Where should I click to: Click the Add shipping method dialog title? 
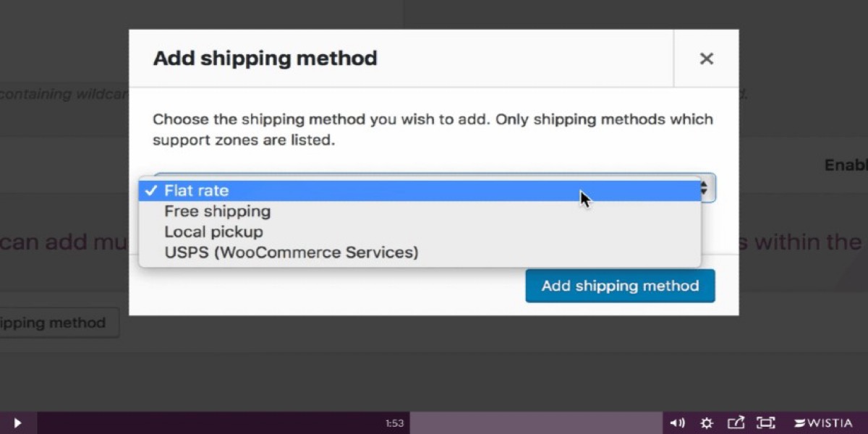click(x=265, y=59)
